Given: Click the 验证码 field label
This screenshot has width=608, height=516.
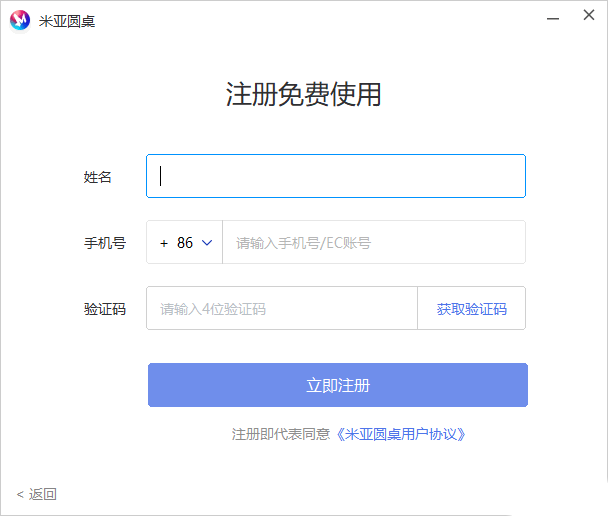Looking at the screenshot, I should (105, 308).
